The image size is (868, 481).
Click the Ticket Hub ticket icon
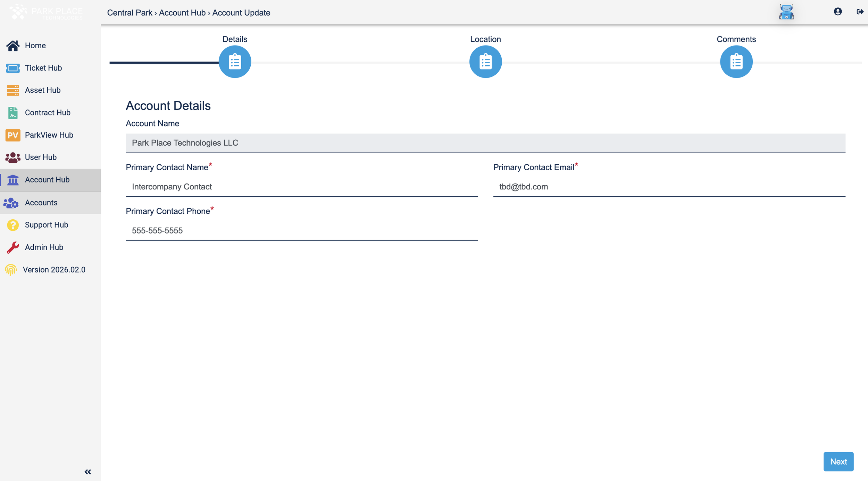pos(13,68)
